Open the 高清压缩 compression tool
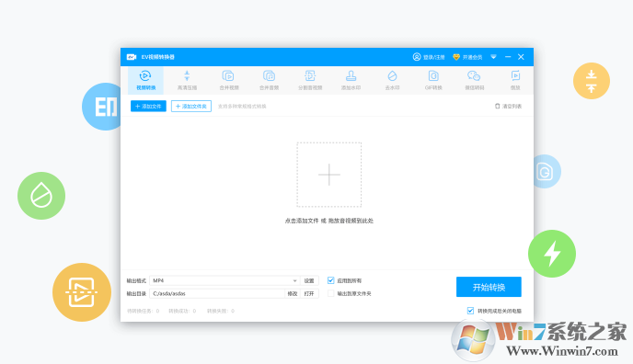This screenshot has height=364, width=633. (187, 80)
